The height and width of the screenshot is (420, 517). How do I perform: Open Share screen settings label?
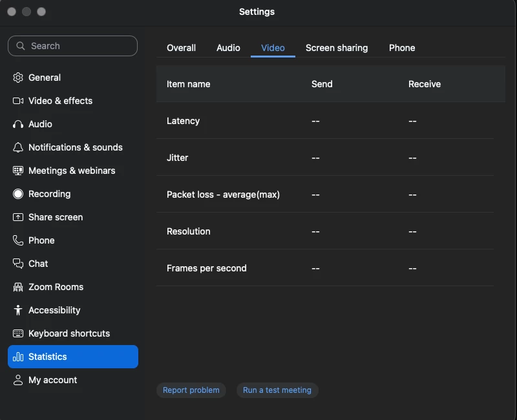click(x=56, y=217)
